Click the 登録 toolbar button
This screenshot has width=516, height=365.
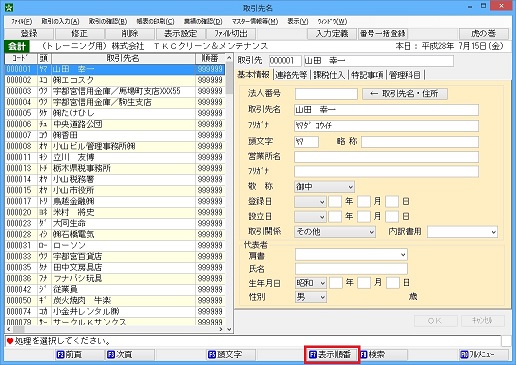(29, 34)
